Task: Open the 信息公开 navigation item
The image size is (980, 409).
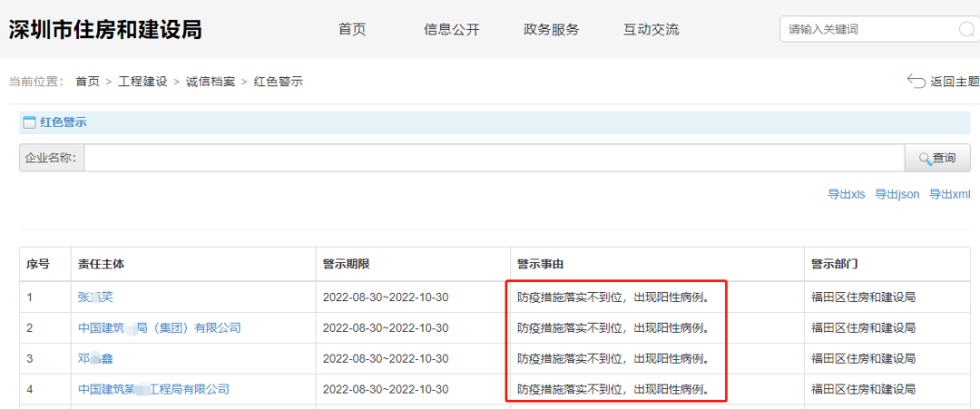Action: click(x=451, y=29)
